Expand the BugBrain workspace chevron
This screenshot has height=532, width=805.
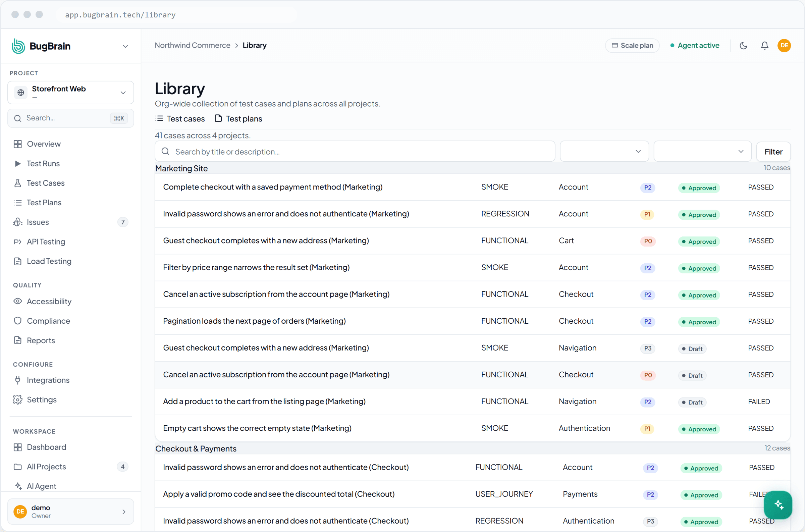pos(125,46)
